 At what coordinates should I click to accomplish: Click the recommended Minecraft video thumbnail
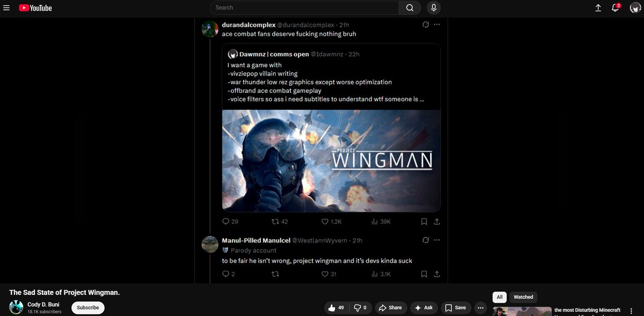click(x=522, y=311)
